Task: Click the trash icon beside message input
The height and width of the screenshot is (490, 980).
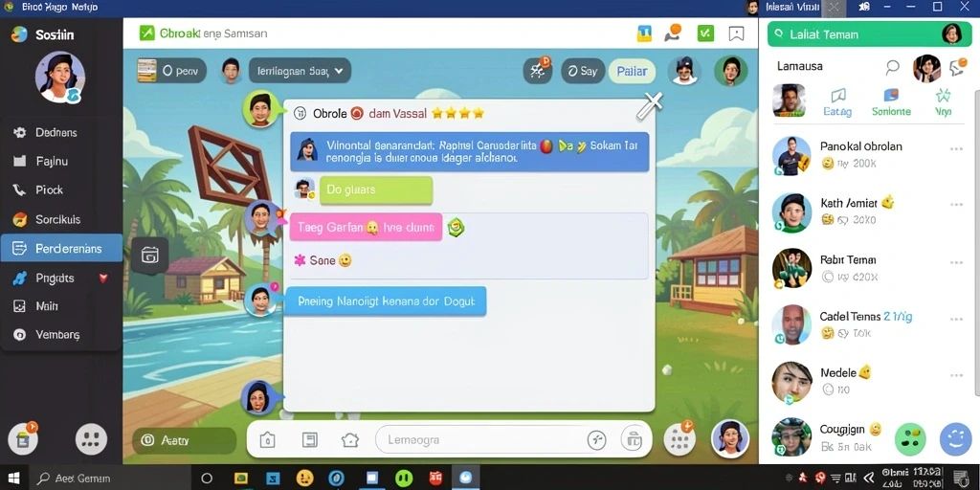Action: point(634,440)
